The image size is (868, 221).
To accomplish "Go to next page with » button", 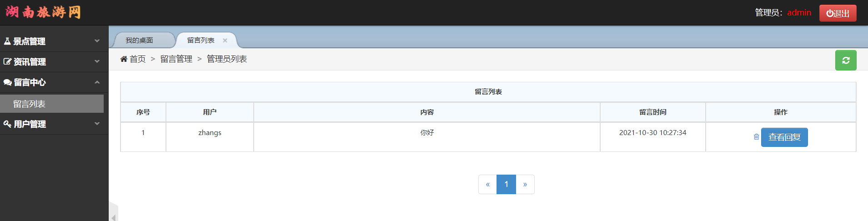I will click(525, 184).
